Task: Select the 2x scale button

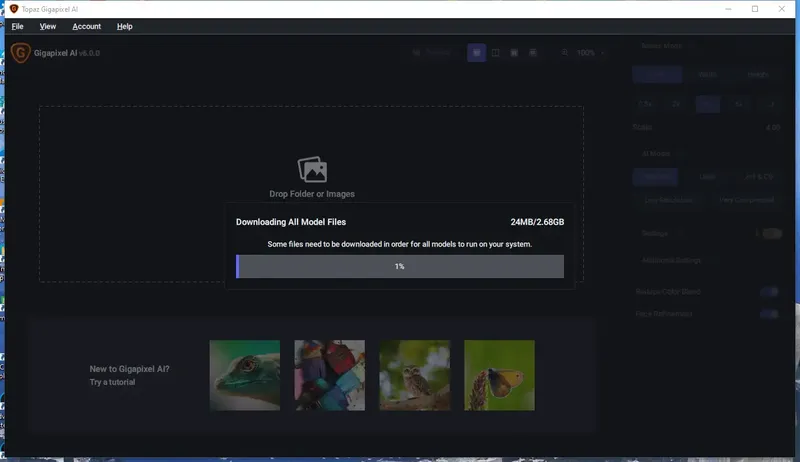Action: click(677, 104)
